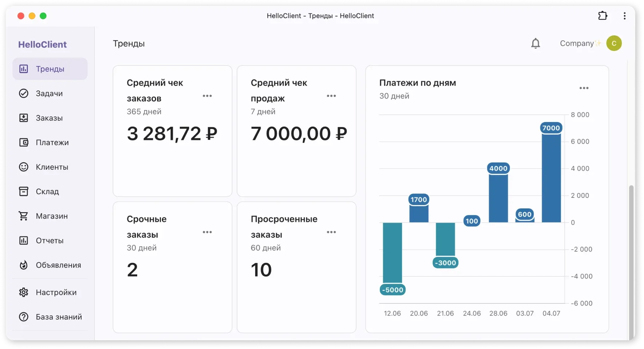Click the Объявления flame icon
Screen dimensions: 644x349
[x=24, y=265]
